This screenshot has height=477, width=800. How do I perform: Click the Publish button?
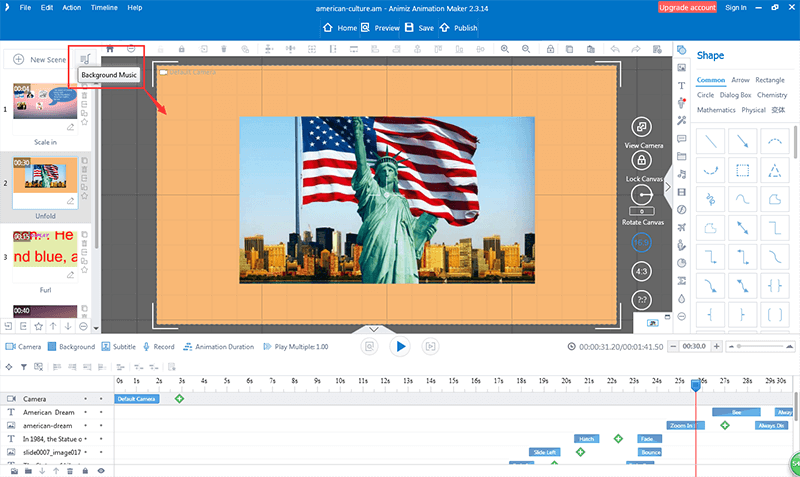(x=458, y=28)
